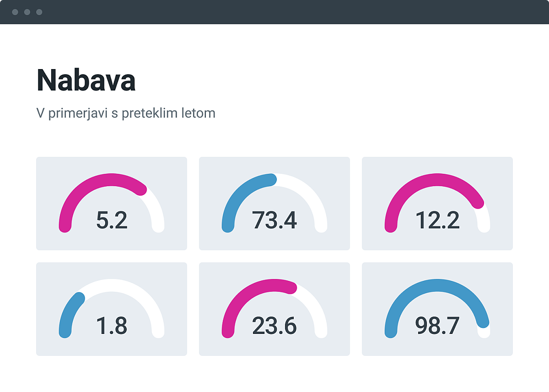Click the middle window control dot

[x=27, y=12]
